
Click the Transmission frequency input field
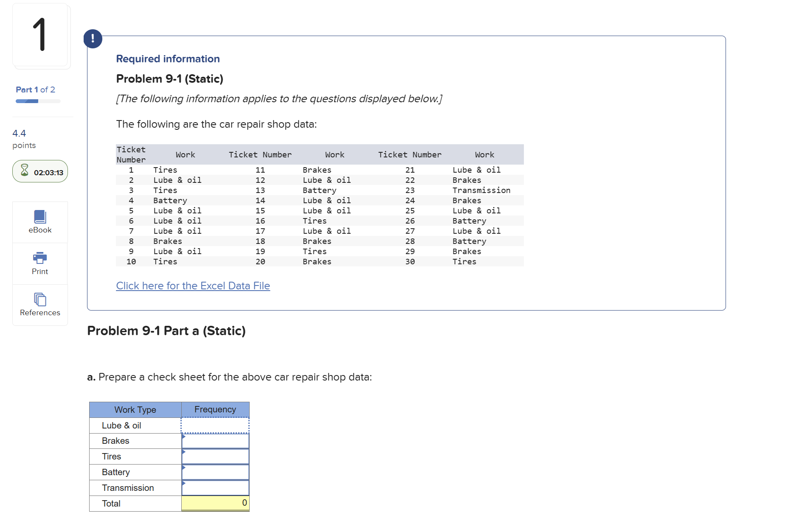pos(216,487)
